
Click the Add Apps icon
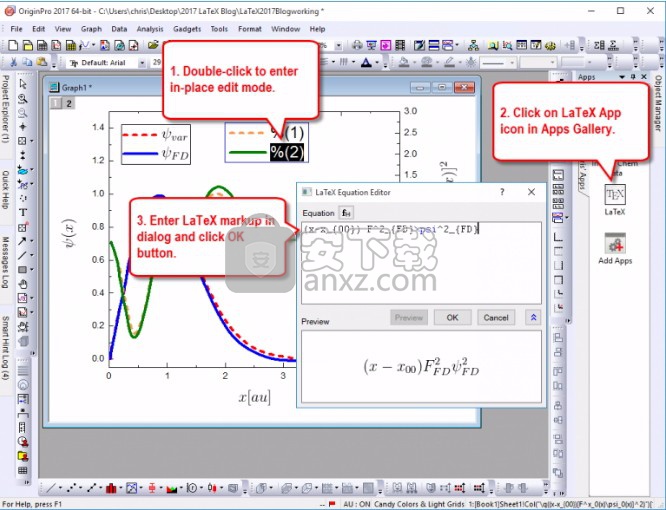click(615, 248)
